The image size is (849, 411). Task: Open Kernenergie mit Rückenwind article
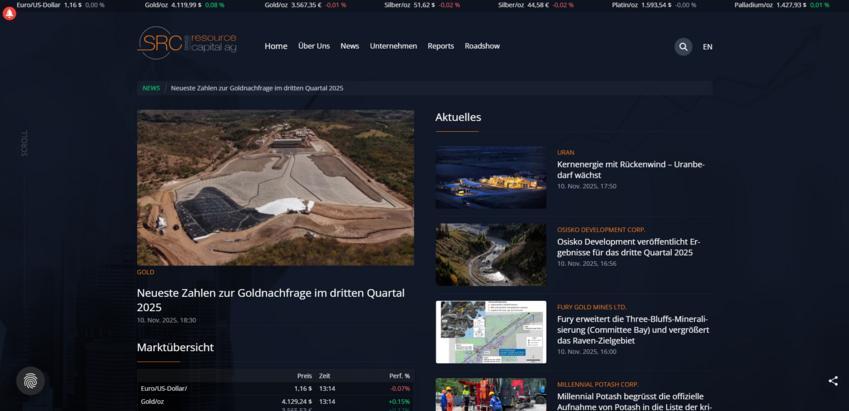pyautogui.click(x=631, y=169)
